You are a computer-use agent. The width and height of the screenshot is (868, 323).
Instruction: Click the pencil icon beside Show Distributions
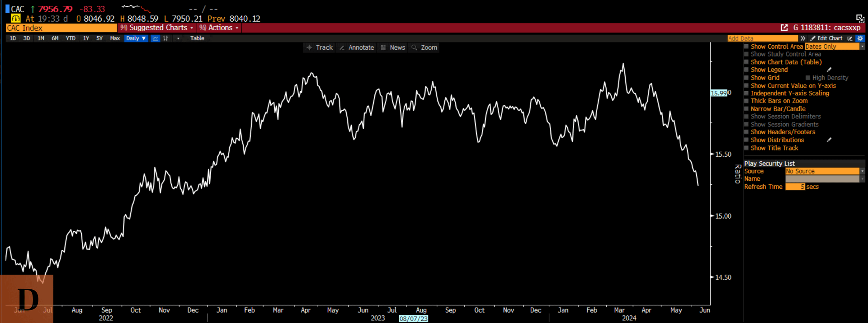[829, 140]
